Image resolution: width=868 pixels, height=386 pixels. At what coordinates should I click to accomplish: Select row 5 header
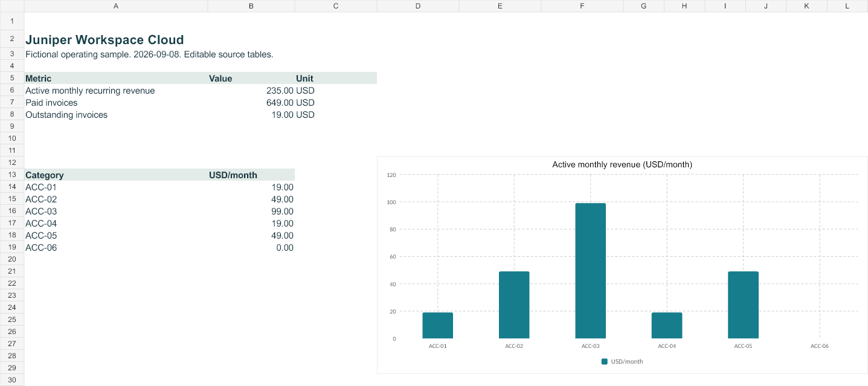12,78
